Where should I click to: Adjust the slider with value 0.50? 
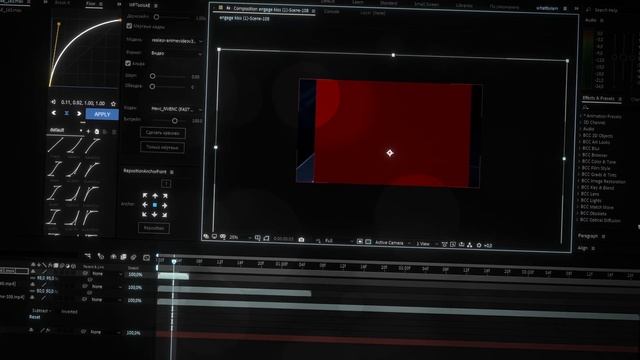pos(152,76)
